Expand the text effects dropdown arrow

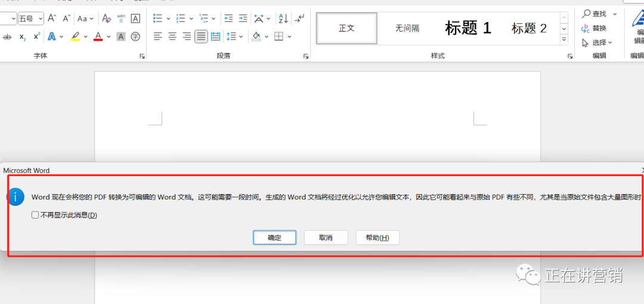61,36
